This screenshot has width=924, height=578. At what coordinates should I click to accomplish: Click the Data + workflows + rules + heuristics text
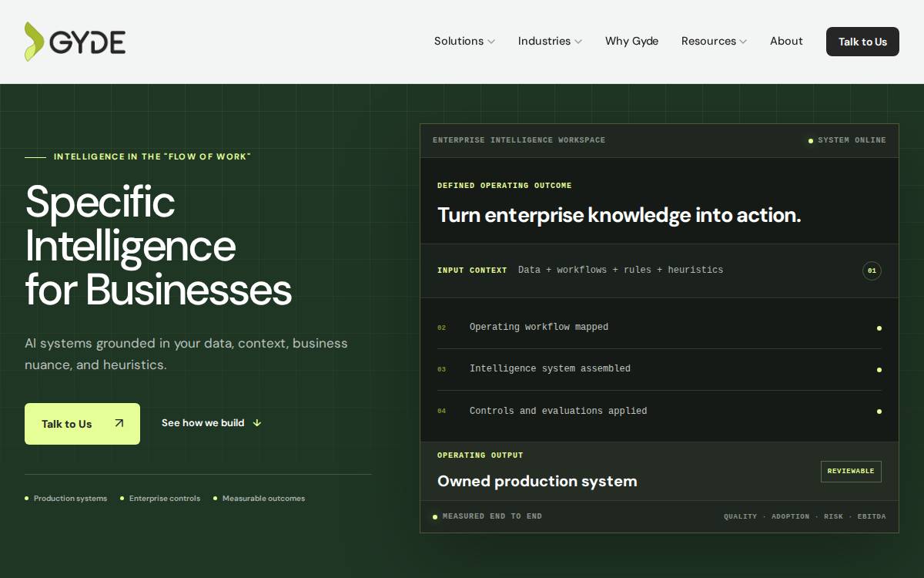[x=621, y=271]
